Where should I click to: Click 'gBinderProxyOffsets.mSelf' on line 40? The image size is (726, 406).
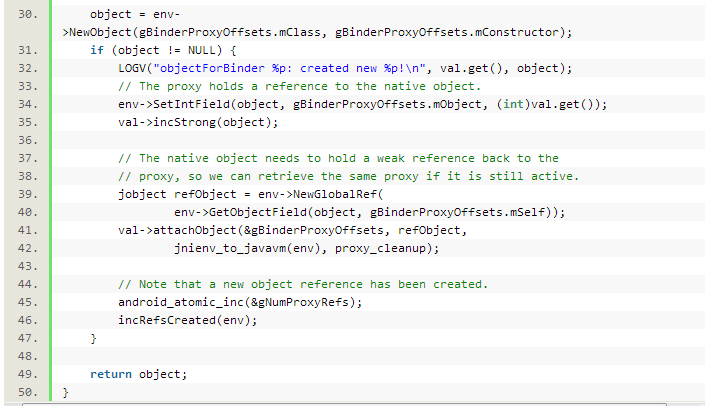tap(457, 212)
